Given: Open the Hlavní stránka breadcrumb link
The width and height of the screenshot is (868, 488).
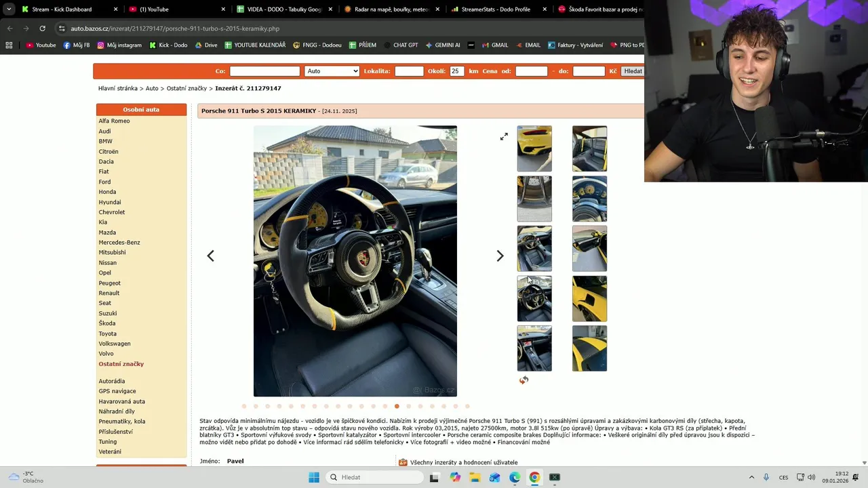Looking at the screenshot, I should (118, 88).
